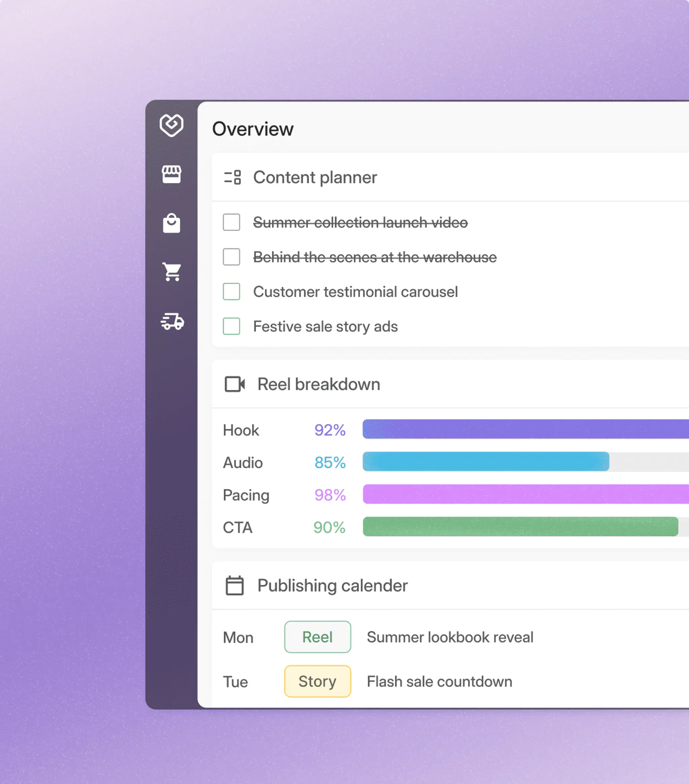Open the delivery truck sidebar icon
Image resolution: width=689 pixels, height=784 pixels.
point(172,322)
